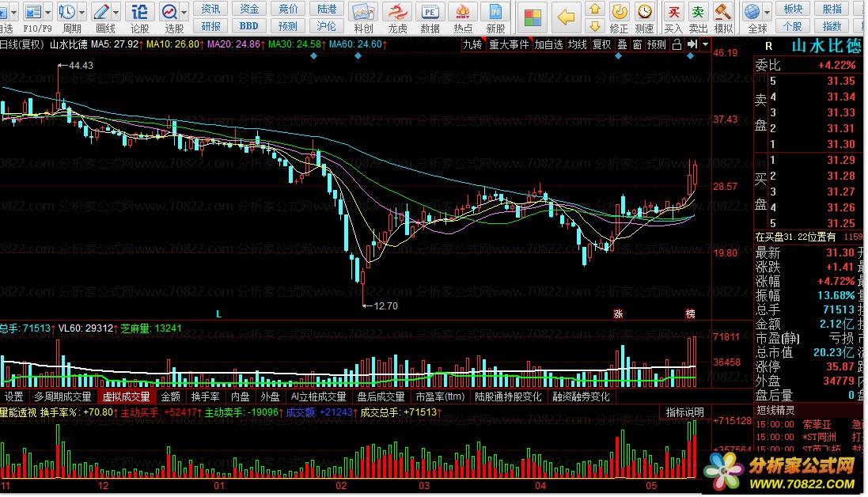Click the 周期 clock period icon
Image resolution: width=868 pixels, height=497 pixels.
[x=67, y=11]
